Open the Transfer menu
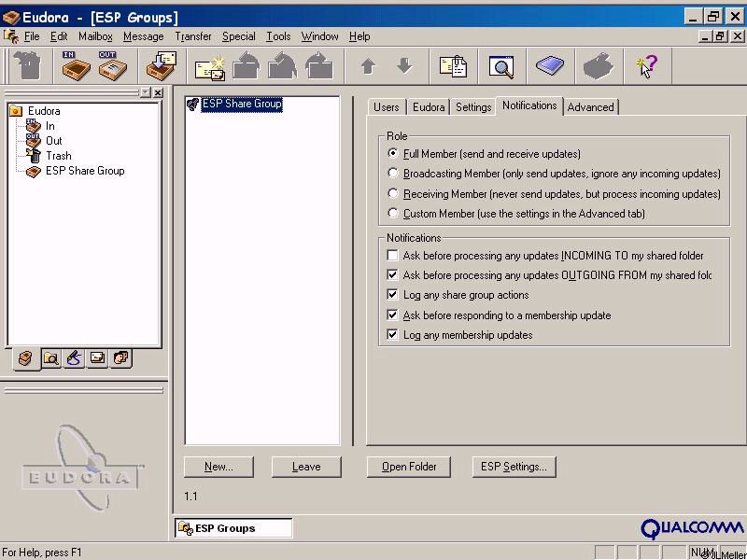 coord(193,36)
